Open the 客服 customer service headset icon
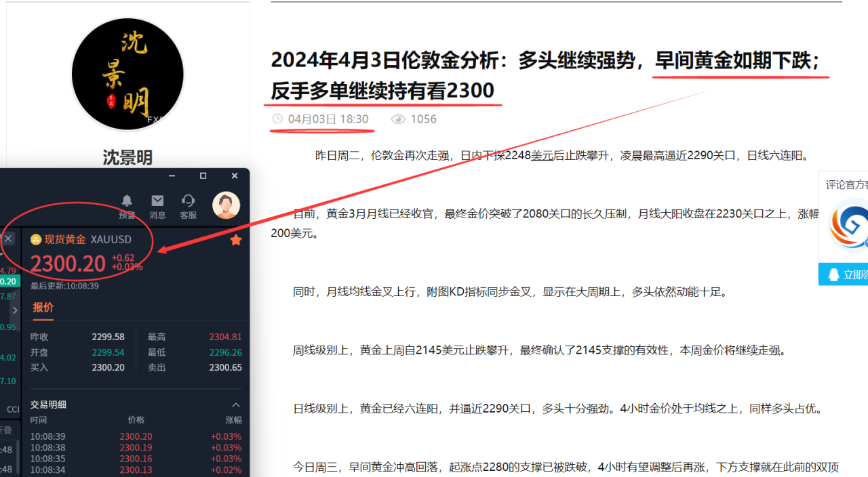 [189, 201]
